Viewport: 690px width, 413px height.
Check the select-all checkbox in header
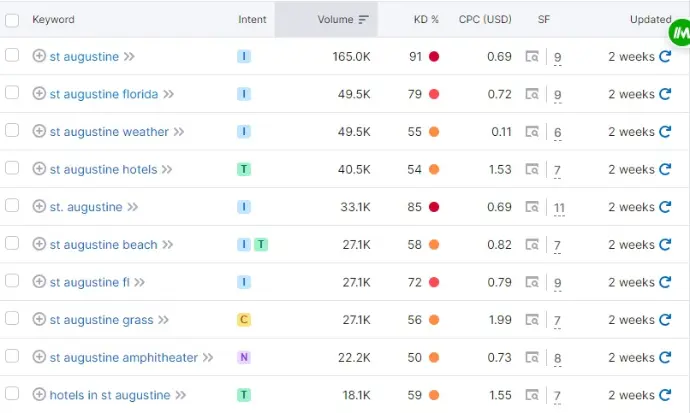(x=12, y=19)
